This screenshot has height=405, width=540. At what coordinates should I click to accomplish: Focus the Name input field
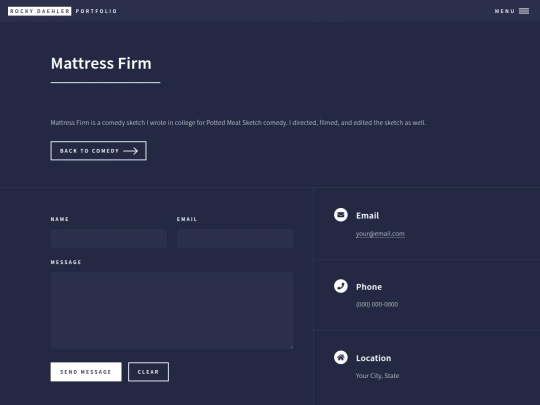(109, 238)
